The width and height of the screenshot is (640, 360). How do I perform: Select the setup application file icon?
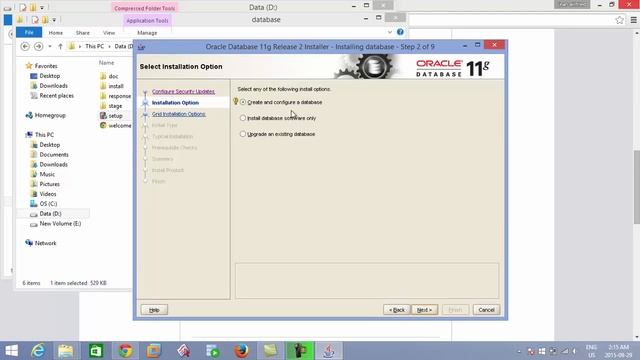(103, 116)
